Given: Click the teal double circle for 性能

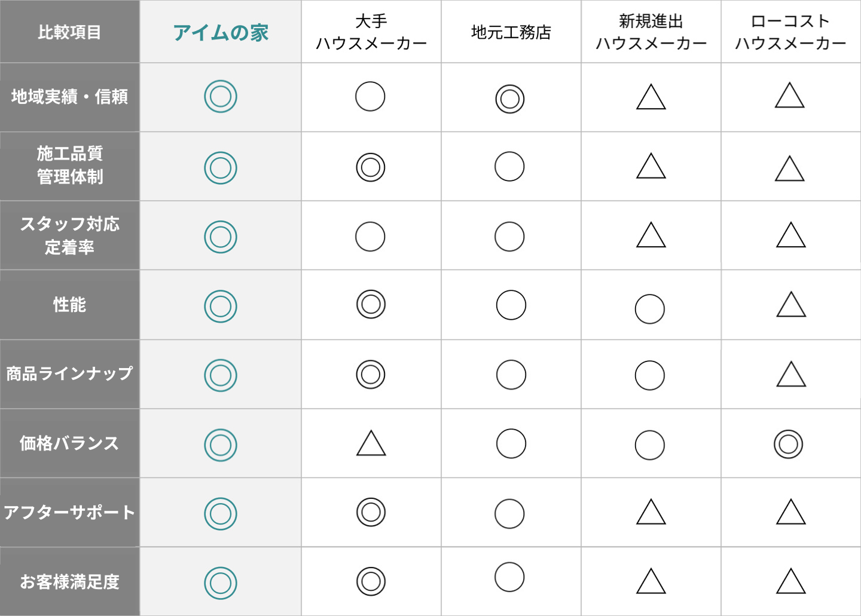Looking at the screenshot, I should (221, 307).
